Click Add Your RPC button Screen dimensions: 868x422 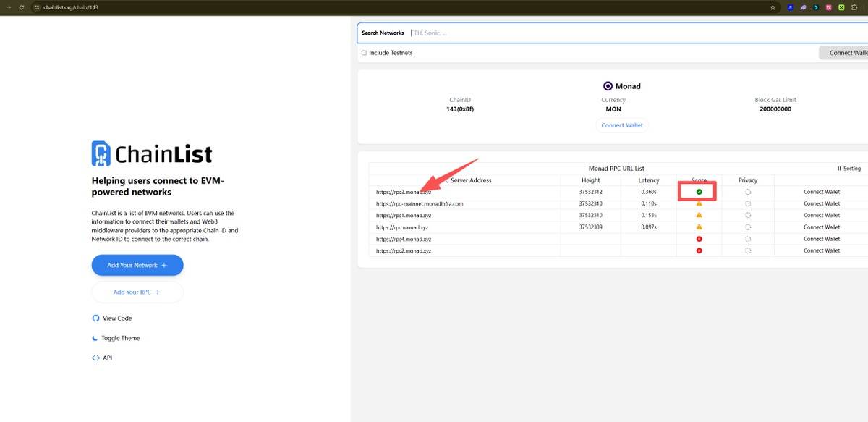coord(137,292)
